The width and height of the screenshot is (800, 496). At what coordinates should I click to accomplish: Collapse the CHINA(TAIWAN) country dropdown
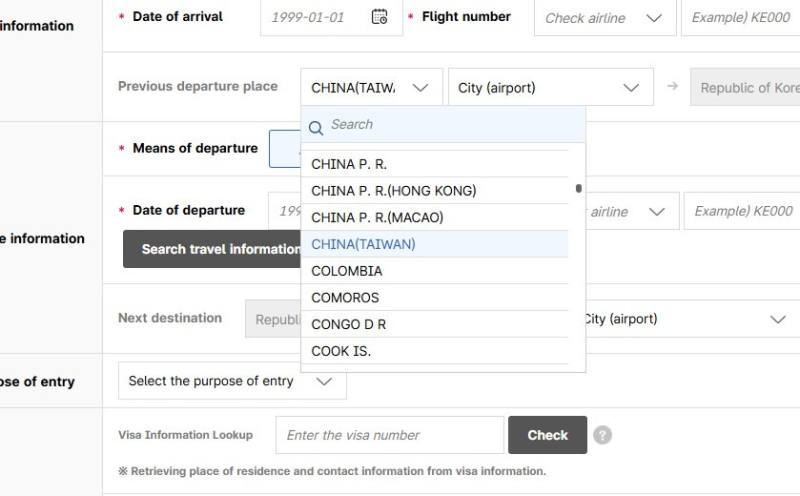point(420,88)
